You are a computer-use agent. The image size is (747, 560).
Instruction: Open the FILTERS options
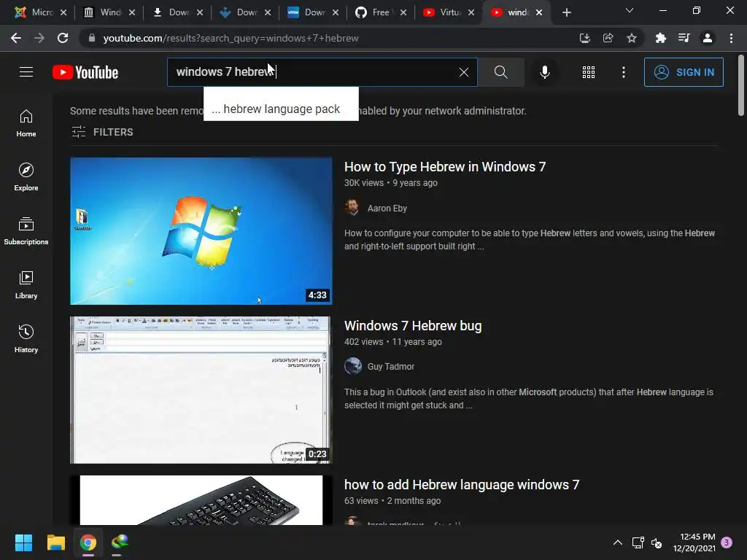click(x=102, y=132)
